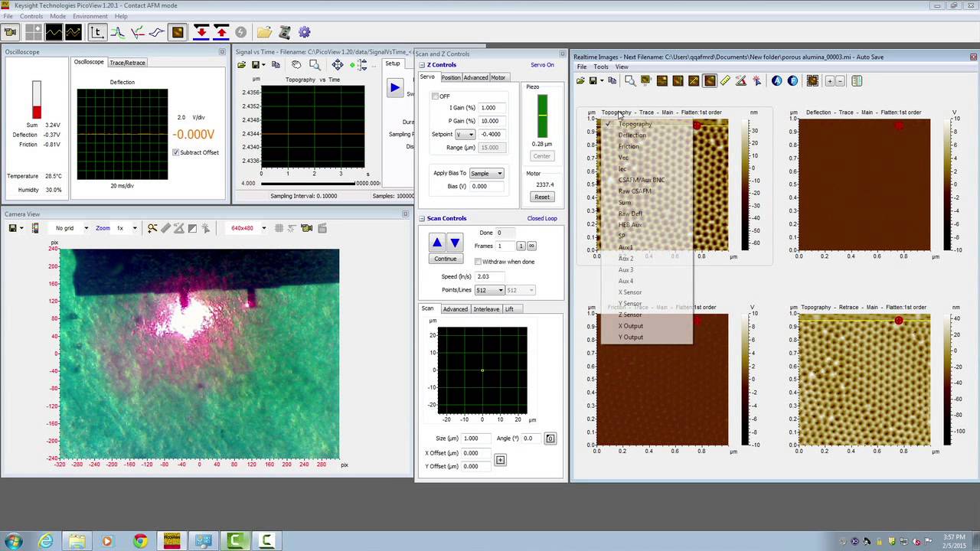Open the purple gear settings icon
Viewport: 980px width, 551px height.
[x=305, y=32]
